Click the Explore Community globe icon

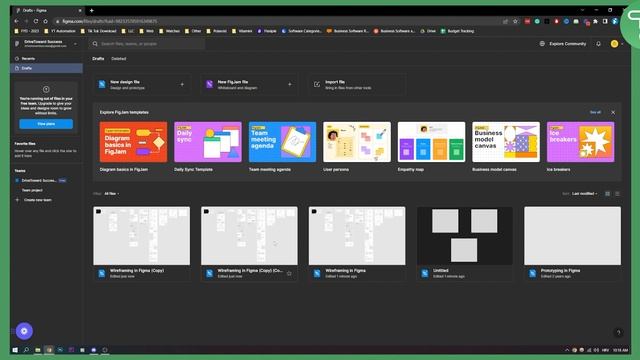click(542, 44)
